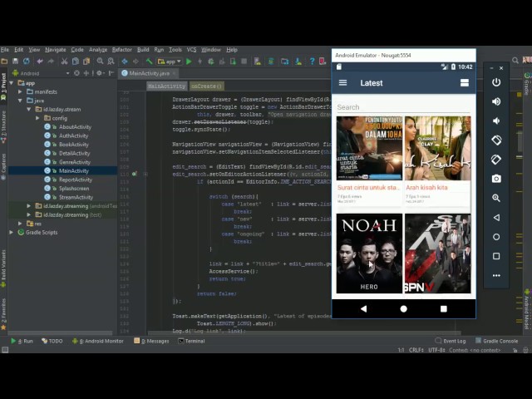Take emulator screenshot with camera icon
Image resolution: width=532 pixels, height=399 pixels.
496,179
